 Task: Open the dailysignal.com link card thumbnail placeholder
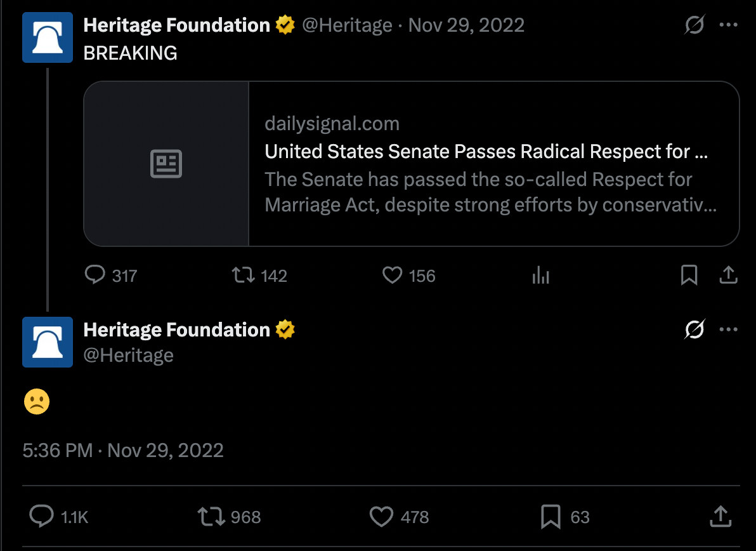[x=166, y=164]
